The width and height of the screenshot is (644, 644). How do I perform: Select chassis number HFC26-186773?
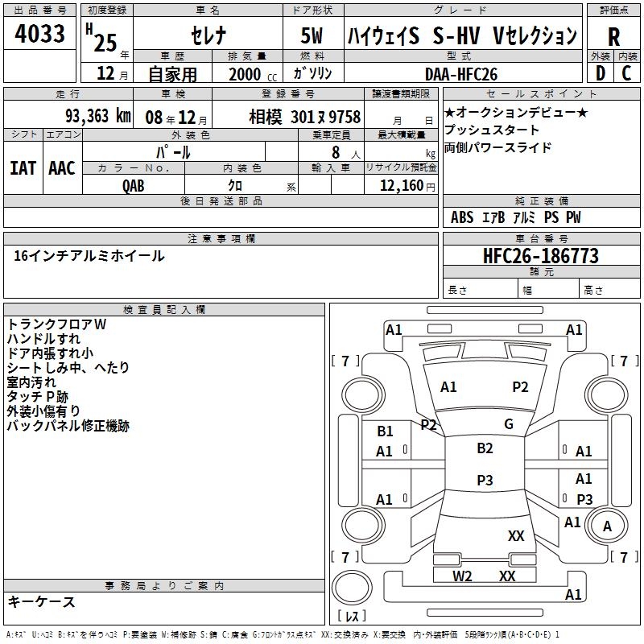point(541,256)
